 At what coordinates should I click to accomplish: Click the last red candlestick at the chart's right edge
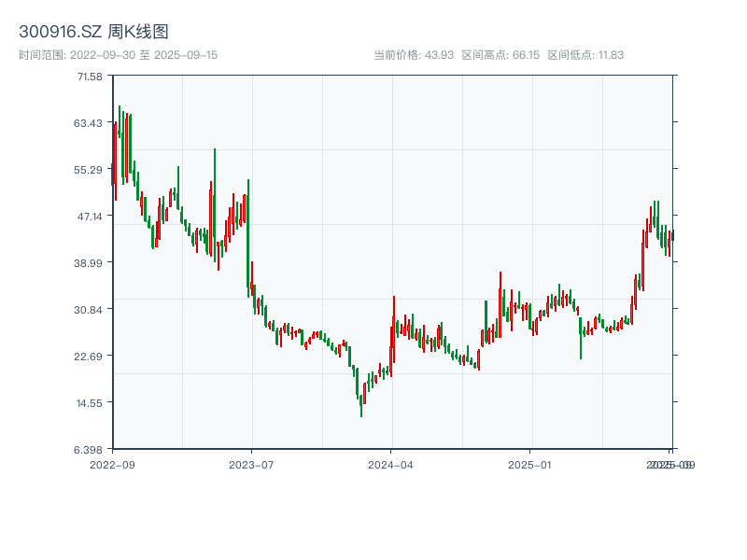coord(672,235)
